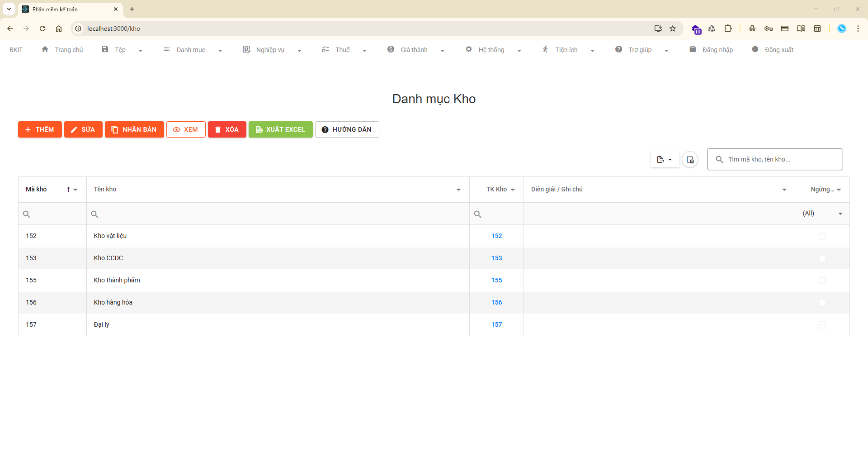This screenshot has width=868, height=467.
Task: Go to browser home page
Action: point(59,29)
